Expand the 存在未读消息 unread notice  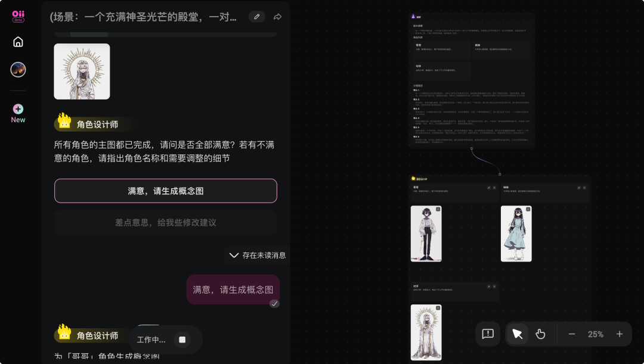point(258,255)
